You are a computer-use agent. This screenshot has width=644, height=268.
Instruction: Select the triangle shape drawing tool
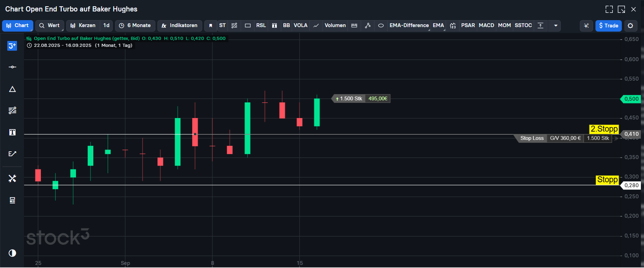click(12, 89)
